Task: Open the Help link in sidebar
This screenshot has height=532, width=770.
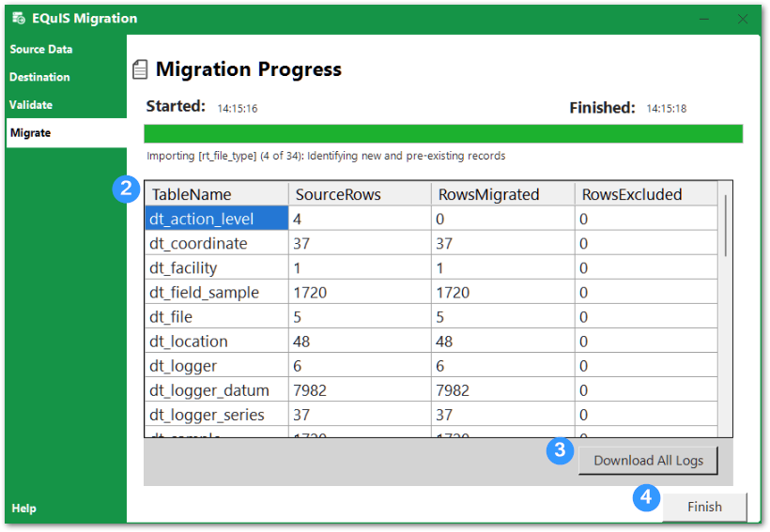Action: coord(23,508)
